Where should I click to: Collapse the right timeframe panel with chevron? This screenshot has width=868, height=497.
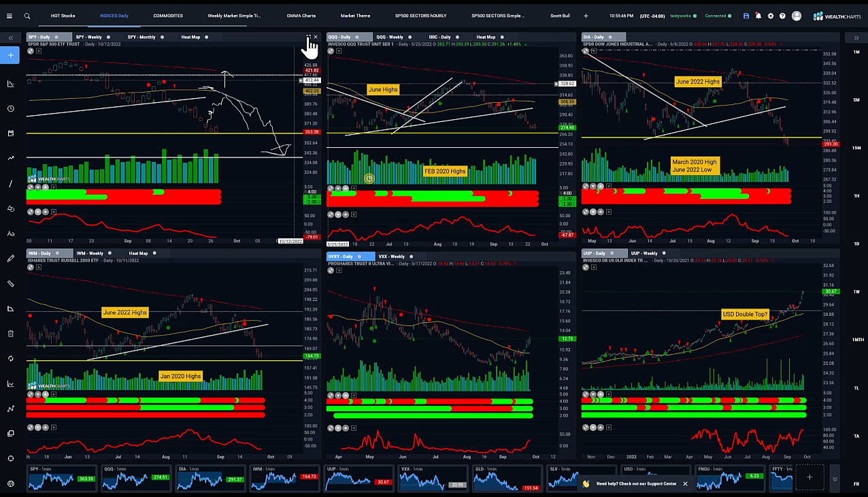tap(856, 37)
